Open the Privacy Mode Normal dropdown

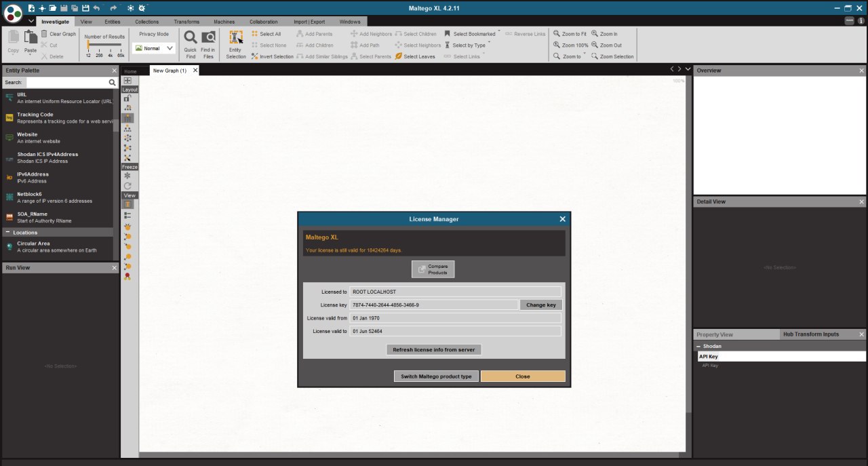pos(154,48)
